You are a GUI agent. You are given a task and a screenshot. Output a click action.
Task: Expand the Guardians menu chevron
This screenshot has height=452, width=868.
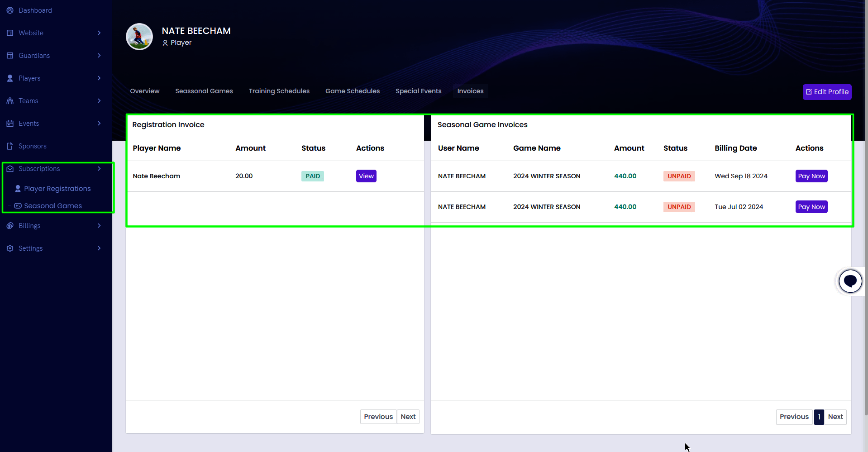(99, 56)
